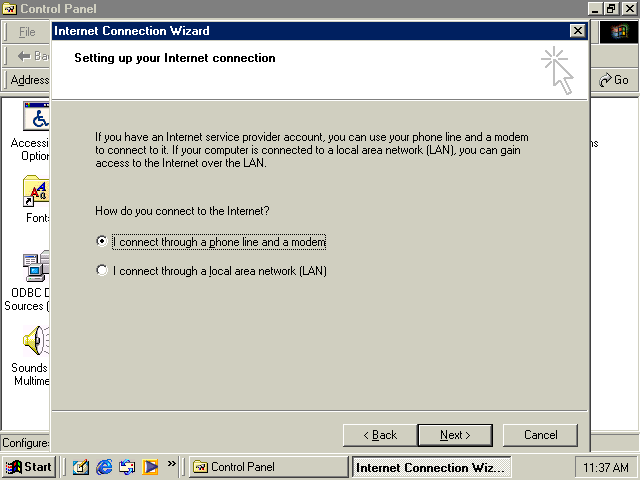This screenshot has height=480, width=640.
Task: Restore down the Control Panel window
Action: (x=611, y=9)
